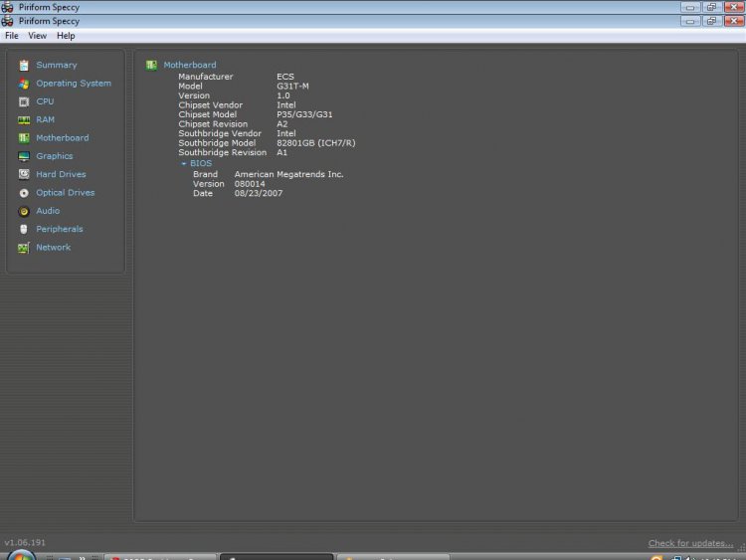This screenshot has width=746, height=560.
Task: Minimize the lower Piriform Speccy window
Action: coord(690,21)
